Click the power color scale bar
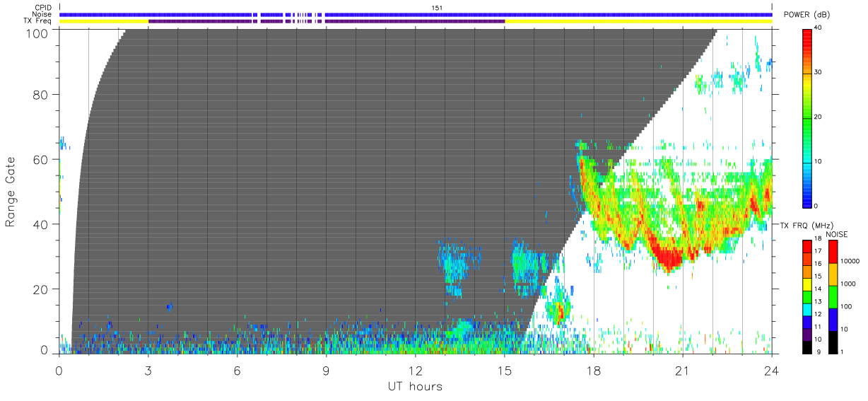This screenshot has width=868, height=401. click(807, 117)
